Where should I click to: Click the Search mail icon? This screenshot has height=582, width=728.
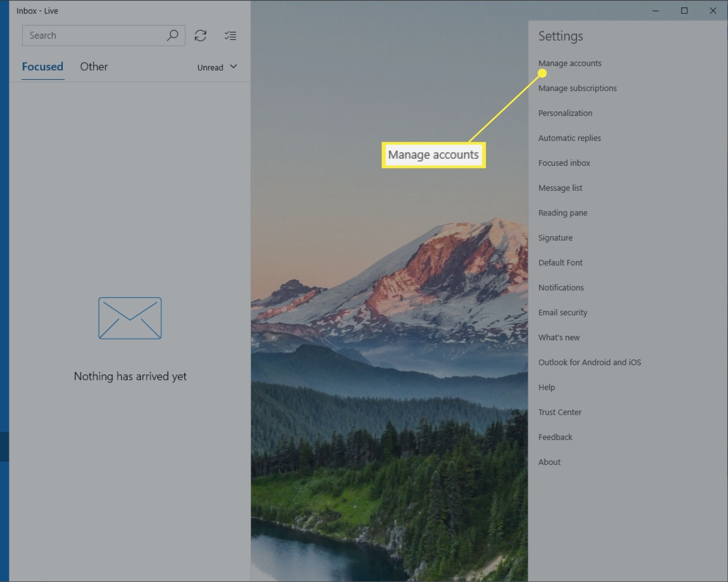pos(172,35)
